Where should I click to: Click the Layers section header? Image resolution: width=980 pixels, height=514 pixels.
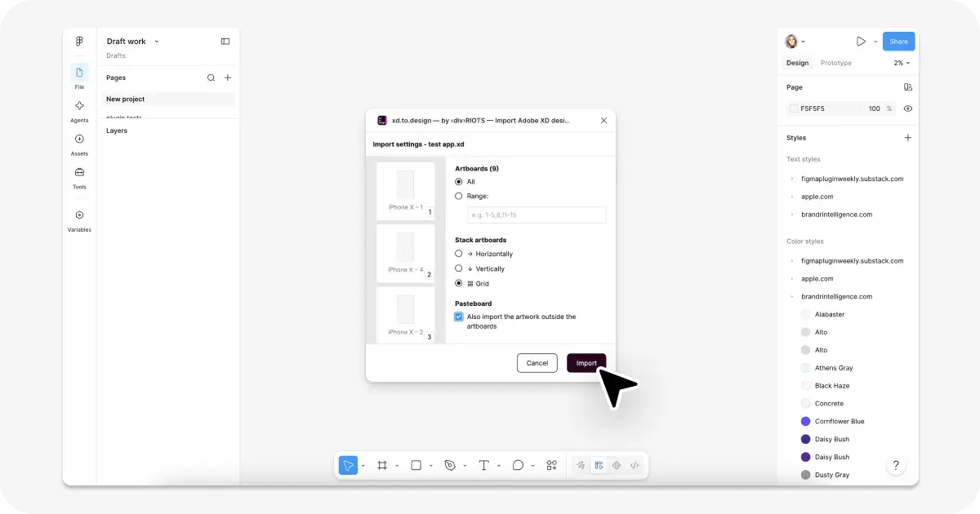(x=117, y=131)
